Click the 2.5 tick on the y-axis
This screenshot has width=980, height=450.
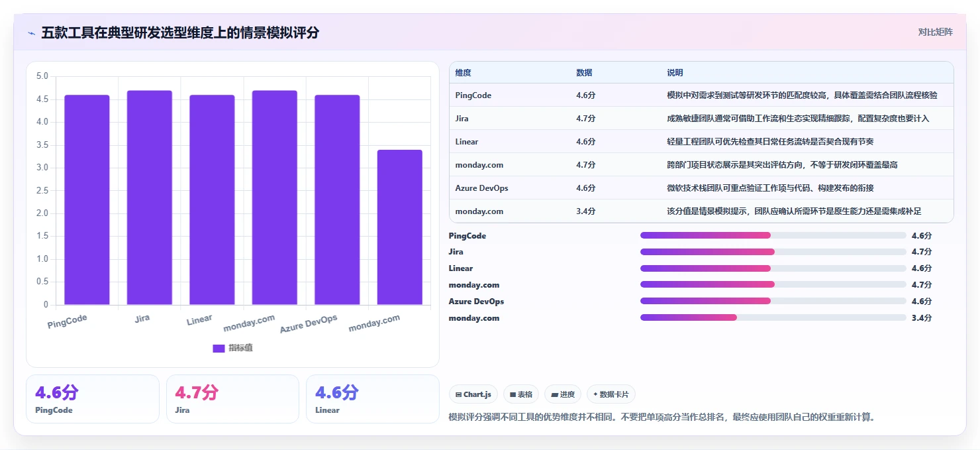[42, 190]
